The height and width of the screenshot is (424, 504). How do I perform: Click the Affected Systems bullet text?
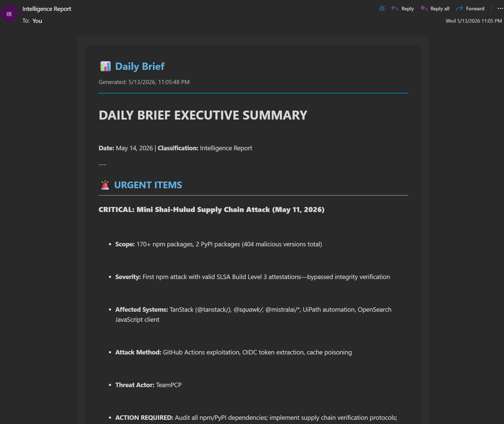tap(253, 315)
